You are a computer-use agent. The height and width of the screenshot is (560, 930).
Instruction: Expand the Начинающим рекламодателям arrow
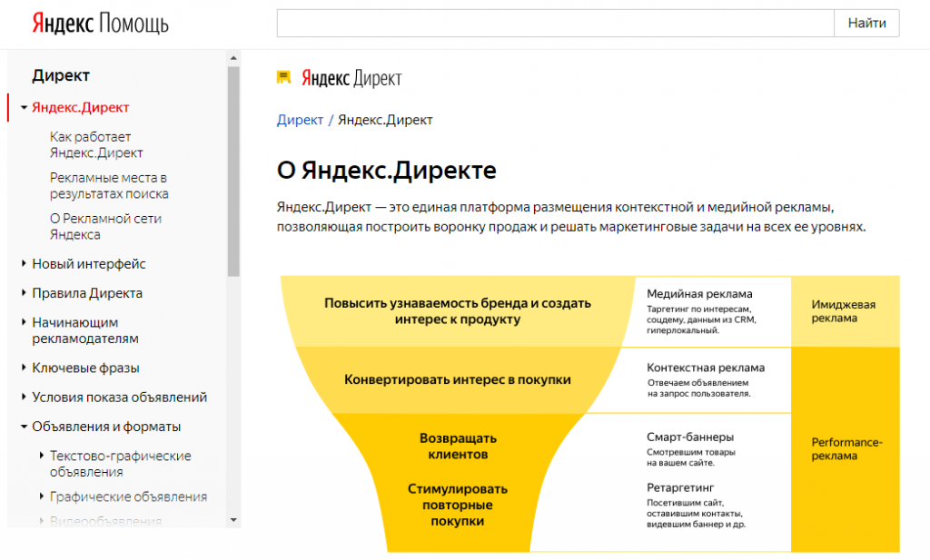(x=24, y=322)
